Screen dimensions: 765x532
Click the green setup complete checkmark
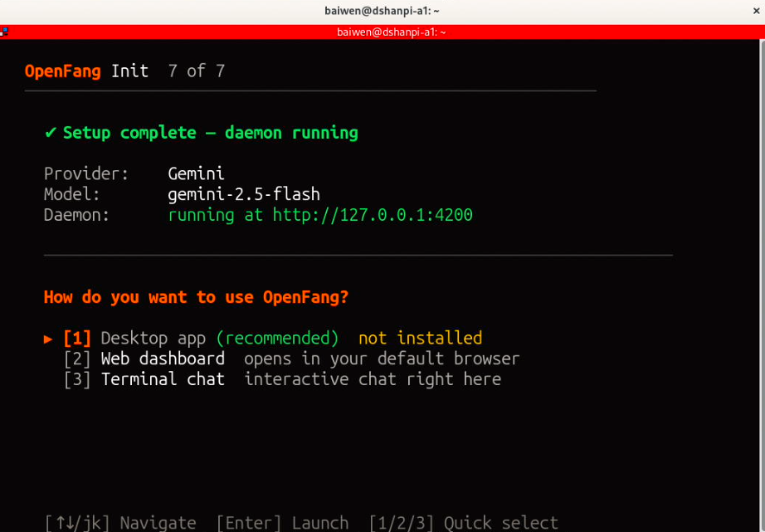point(51,133)
